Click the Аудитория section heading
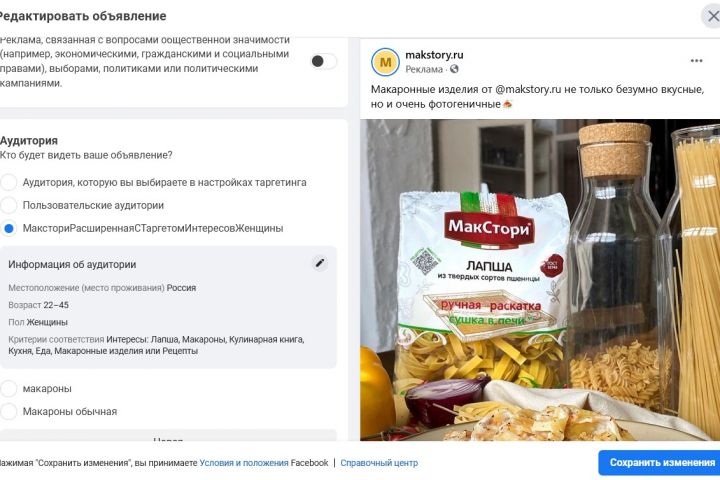Screen dimensions: 720x480 point(29,141)
